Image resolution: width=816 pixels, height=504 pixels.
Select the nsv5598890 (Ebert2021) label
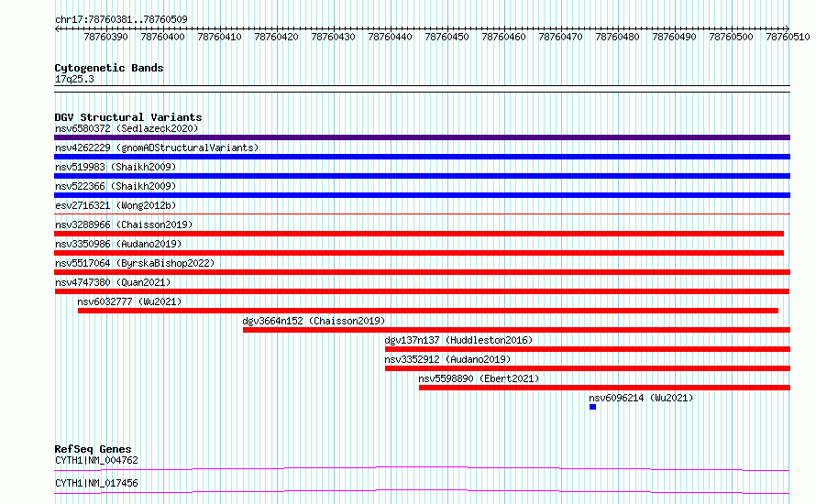pos(479,378)
